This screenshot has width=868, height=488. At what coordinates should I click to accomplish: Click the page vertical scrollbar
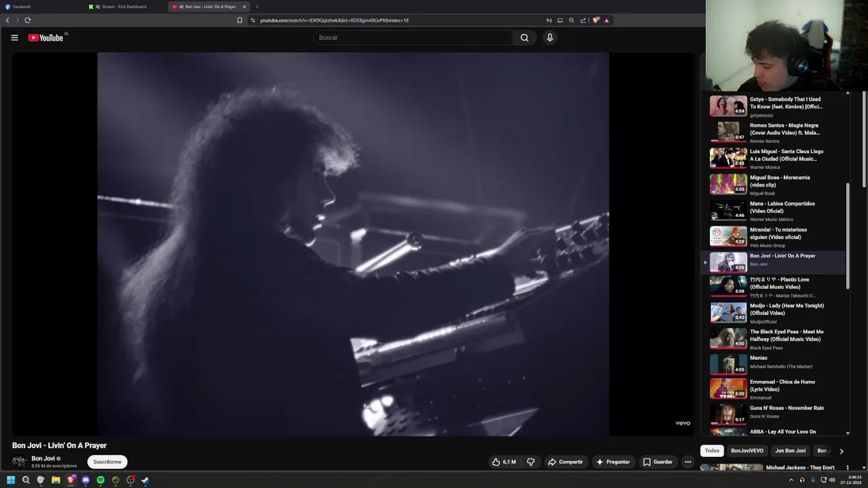tap(864, 139)
